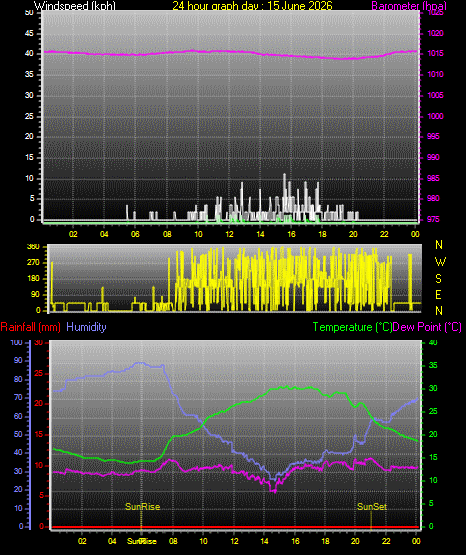This screenshot has width=466, height=555.
Task: Click the 12 hour tick under windspeed graph
Action: [x=229, y=234]
